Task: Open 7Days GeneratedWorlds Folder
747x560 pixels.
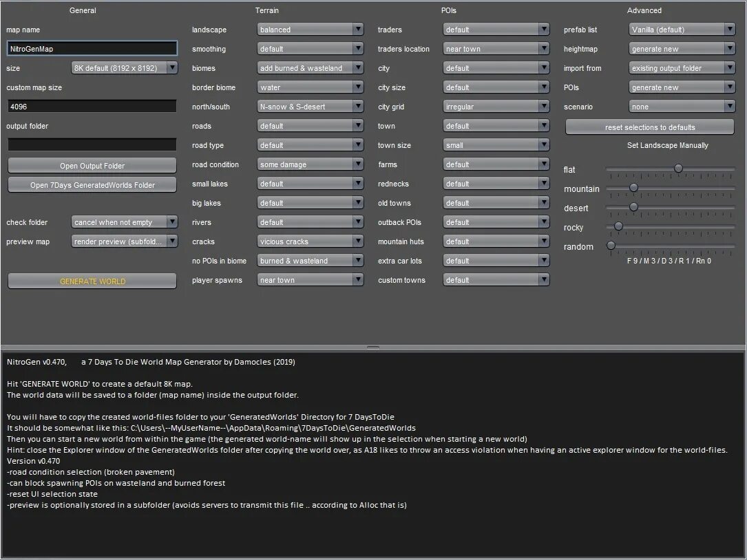Action: 92,185
